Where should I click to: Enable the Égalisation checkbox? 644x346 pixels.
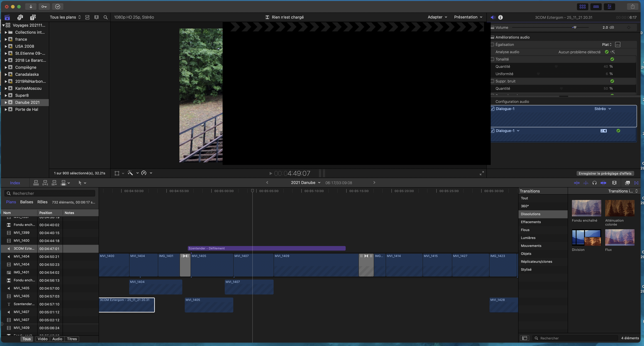492,45
